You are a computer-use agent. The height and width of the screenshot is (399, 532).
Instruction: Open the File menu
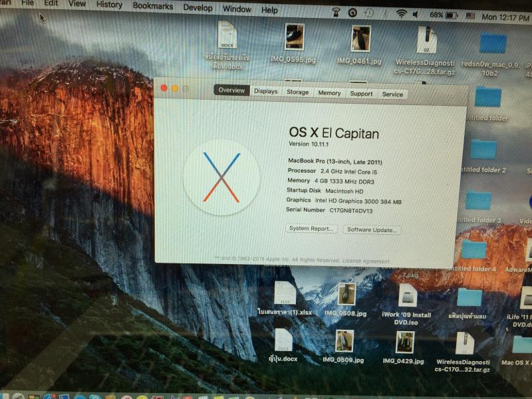[x=27, y=3]
